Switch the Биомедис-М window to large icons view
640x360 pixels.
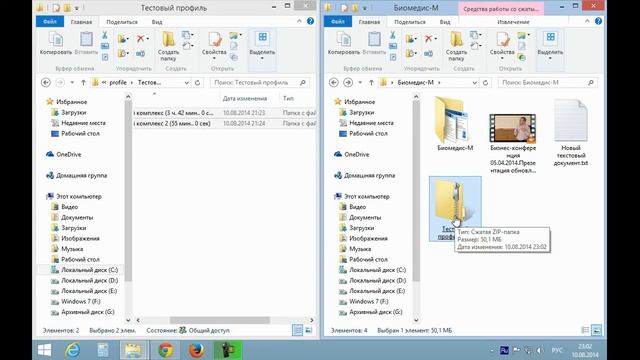pos(596,330)
